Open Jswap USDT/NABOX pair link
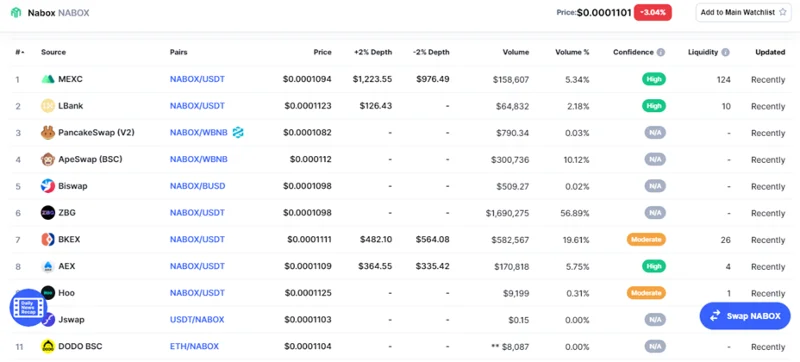 197,320
